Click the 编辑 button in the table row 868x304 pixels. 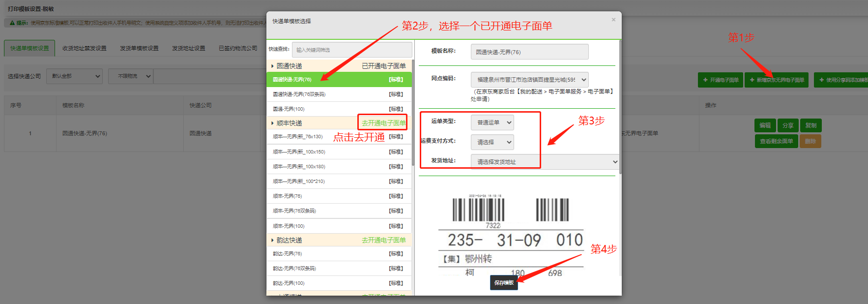pos(765,125)
